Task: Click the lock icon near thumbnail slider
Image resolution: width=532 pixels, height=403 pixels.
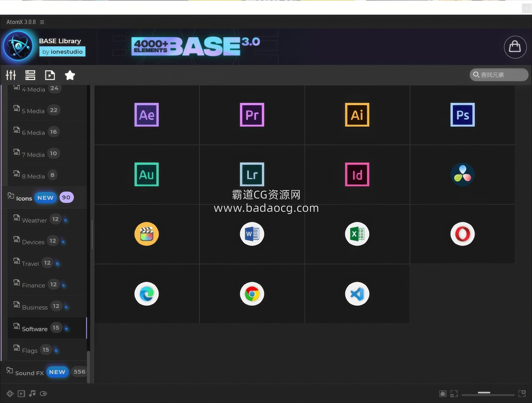Action: 443,394
